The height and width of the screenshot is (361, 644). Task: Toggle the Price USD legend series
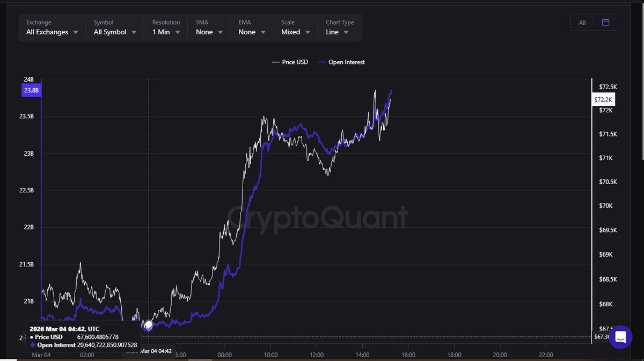coord(290,62)
